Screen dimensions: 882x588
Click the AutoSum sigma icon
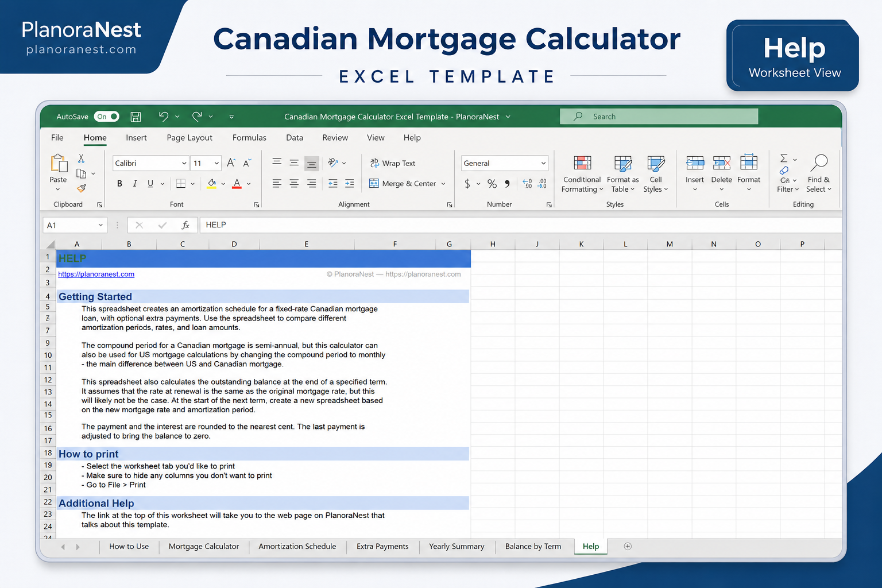pos(784,158)
